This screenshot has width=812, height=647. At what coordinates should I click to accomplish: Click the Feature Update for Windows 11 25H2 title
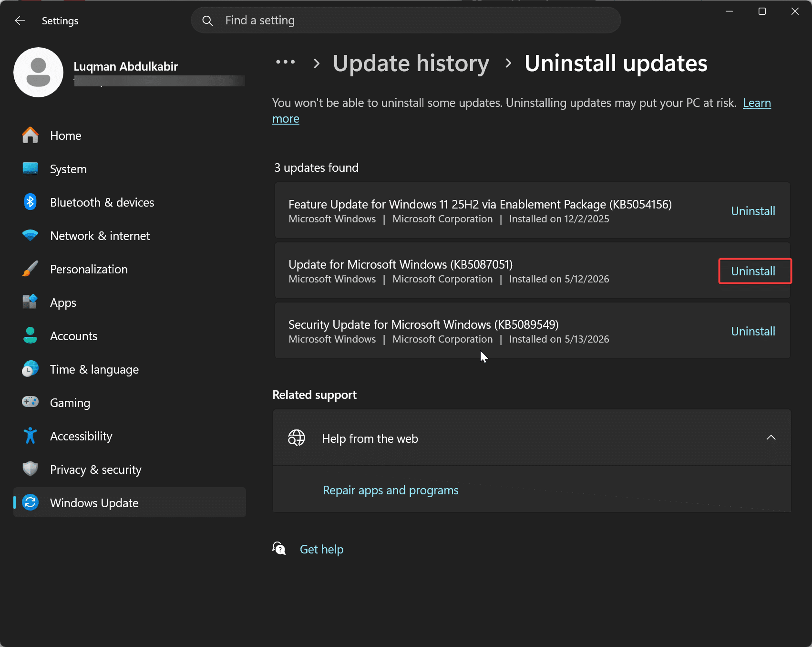(x=480, y=204)
